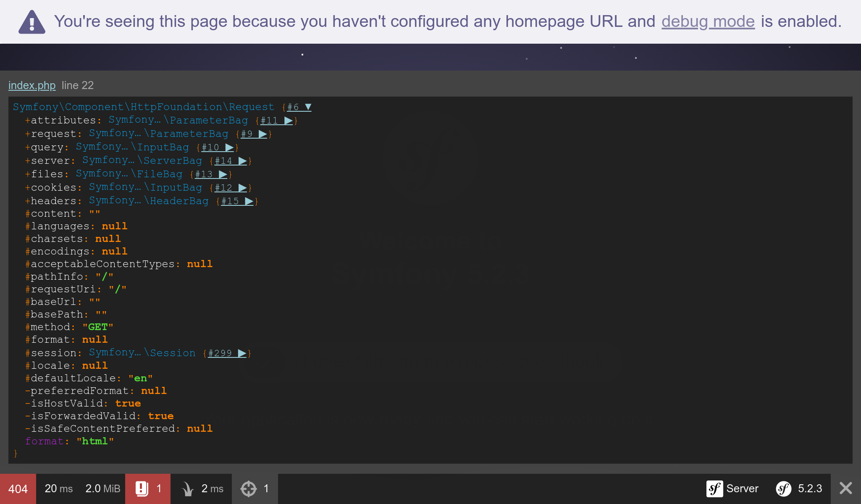Open the log errors panel icon

(142, 488)
